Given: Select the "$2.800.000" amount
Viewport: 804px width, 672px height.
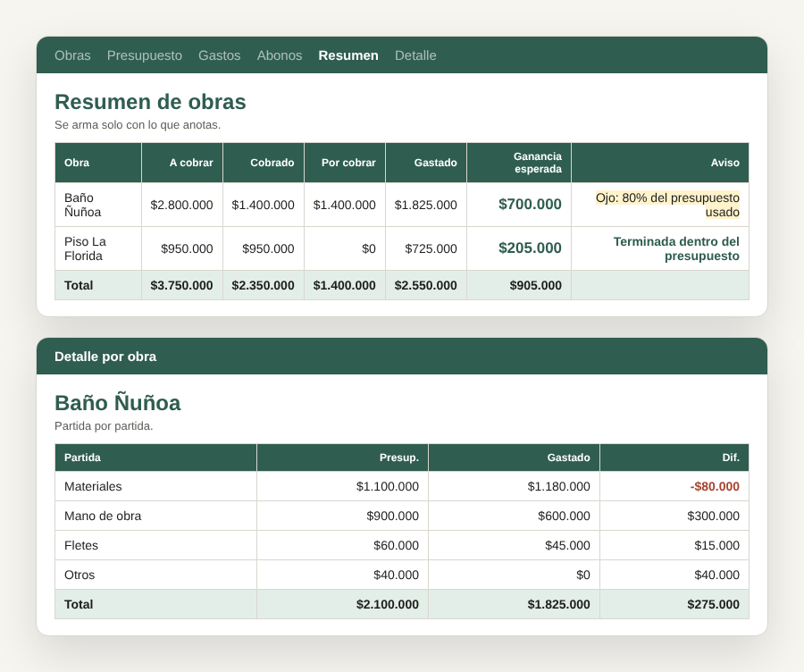Looking at the screenshot, I should tap(181, 206).
